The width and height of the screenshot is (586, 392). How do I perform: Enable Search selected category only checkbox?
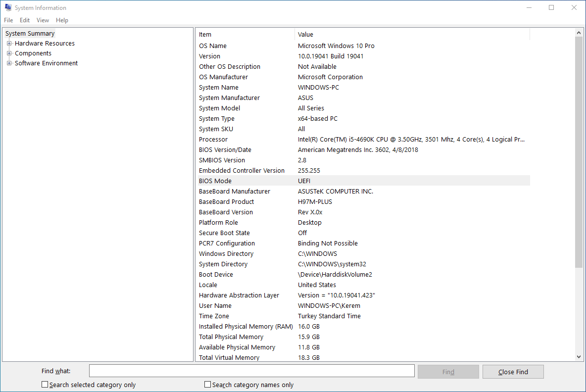[45, 385]
